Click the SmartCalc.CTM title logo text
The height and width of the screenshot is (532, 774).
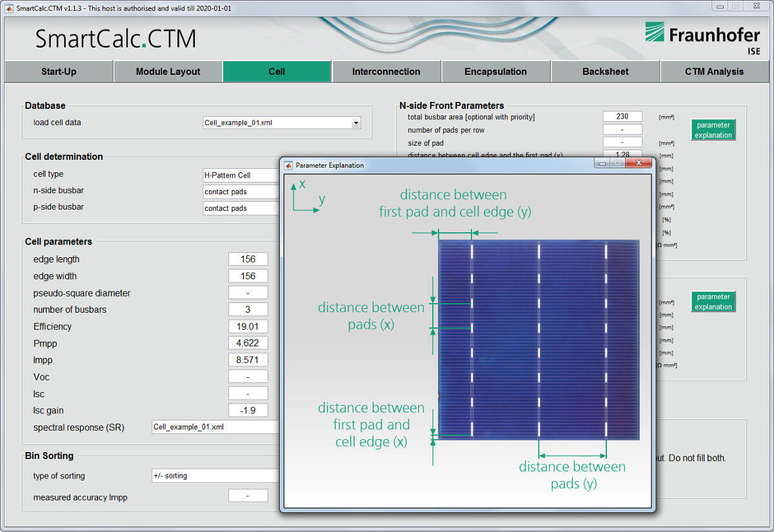click(115, 39)
